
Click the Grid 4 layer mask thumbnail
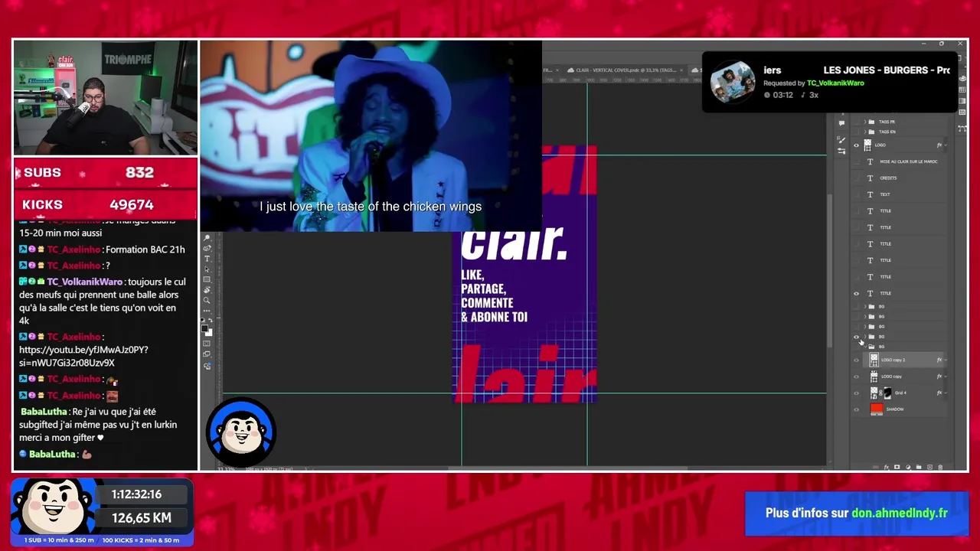[887, 393]
